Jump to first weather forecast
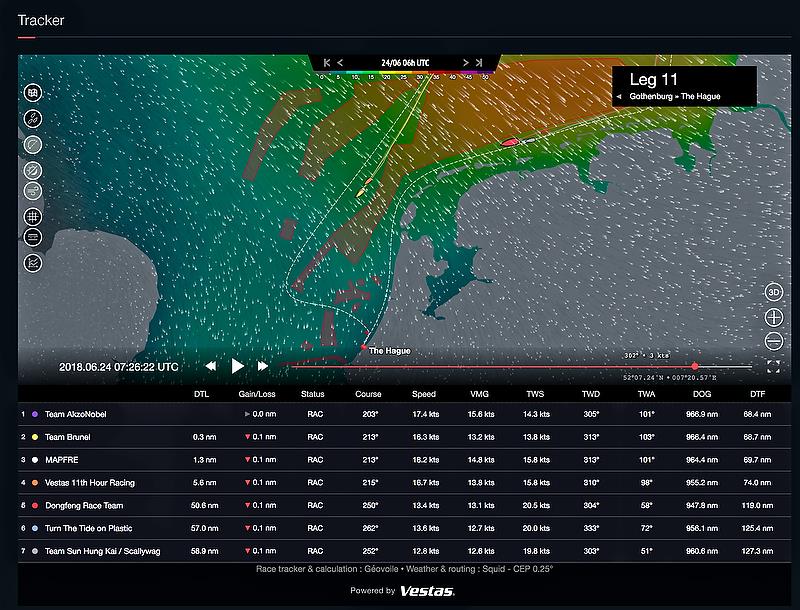The image size is (800, 610). click(x=327, y=63)
